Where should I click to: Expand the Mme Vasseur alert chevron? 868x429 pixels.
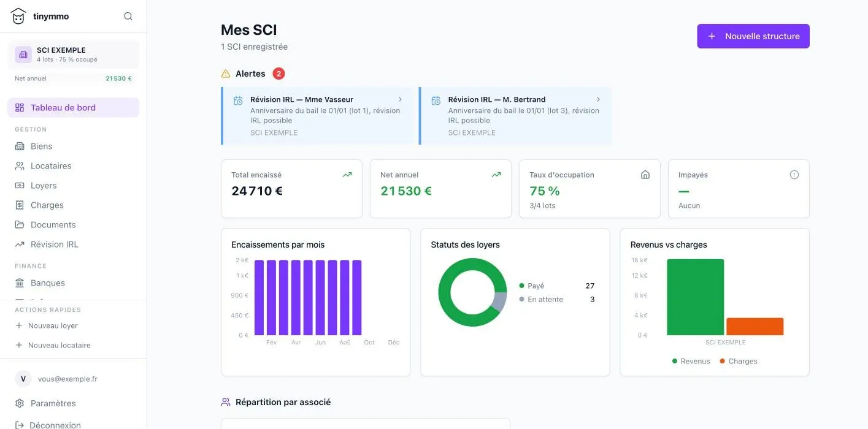pyautogui.click(x=401, y=99)
